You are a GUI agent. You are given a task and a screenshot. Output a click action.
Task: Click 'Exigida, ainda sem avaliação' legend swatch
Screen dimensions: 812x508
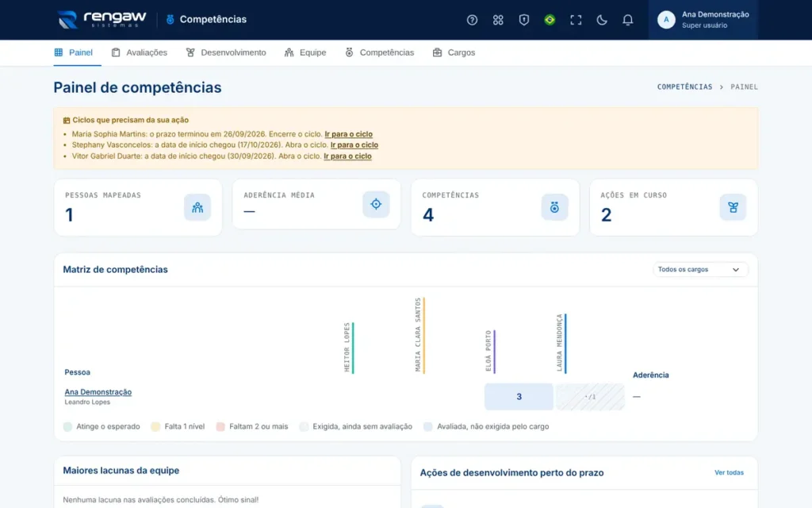[304, 426]
